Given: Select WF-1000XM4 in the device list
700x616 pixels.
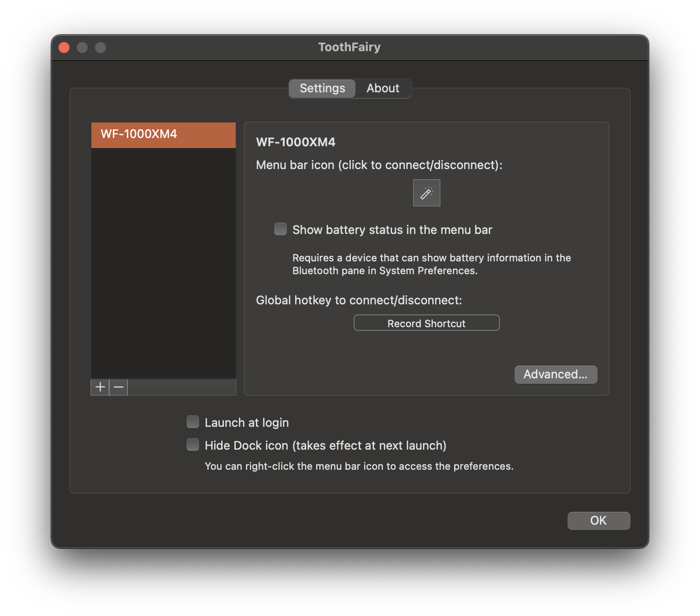Looking at the screenshot, I should [164, 135].
